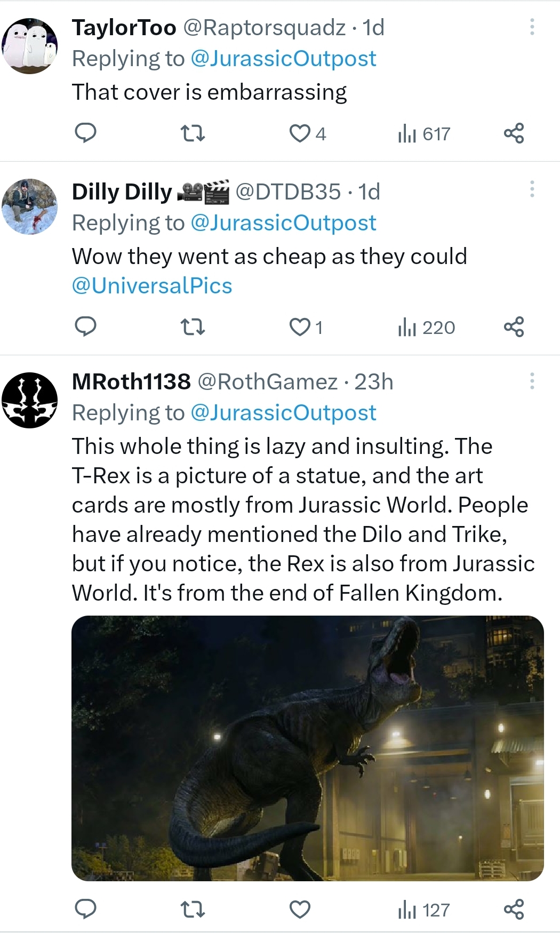Image resolution: width=560 pixels, height=933 pixels.
Task: Retweet TaylorToo's 'cover is embarrassing' tweet
Action: tap(193, 133)
